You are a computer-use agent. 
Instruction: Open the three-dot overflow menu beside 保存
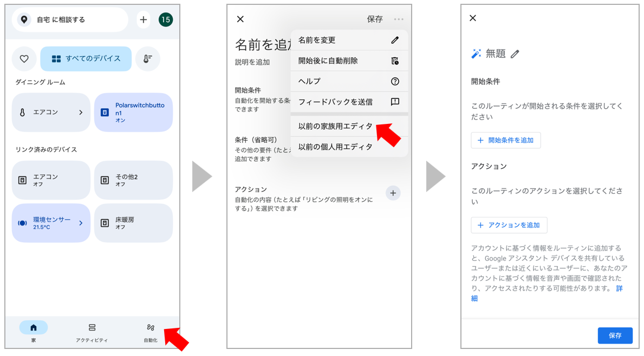pyautogui.click(x=399, y=19)
